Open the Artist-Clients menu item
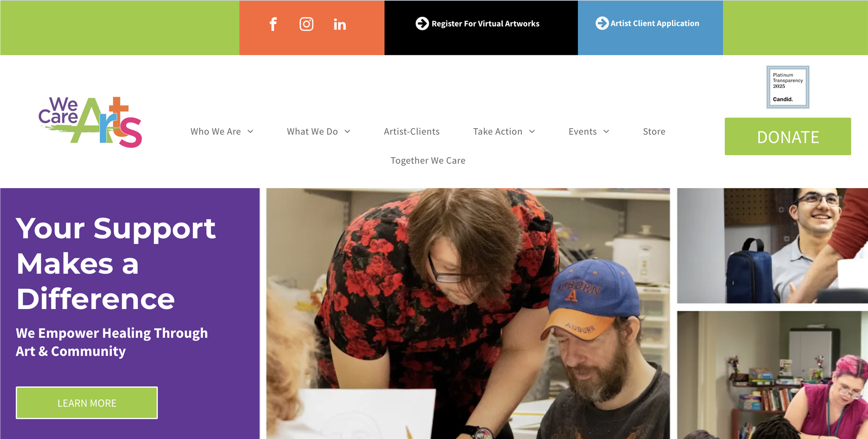Viewport: 868px width, 439px height. [x=412, y=132]
